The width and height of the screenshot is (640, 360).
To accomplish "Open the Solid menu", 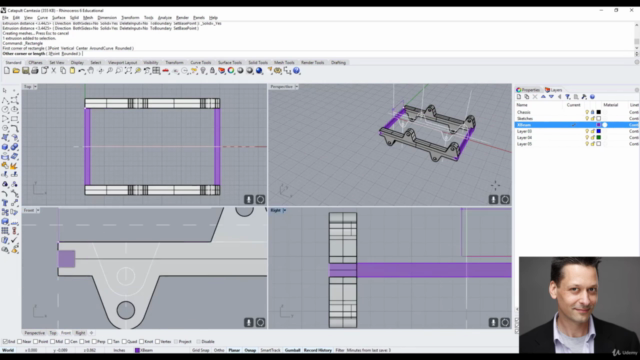I will click(74, 18).
